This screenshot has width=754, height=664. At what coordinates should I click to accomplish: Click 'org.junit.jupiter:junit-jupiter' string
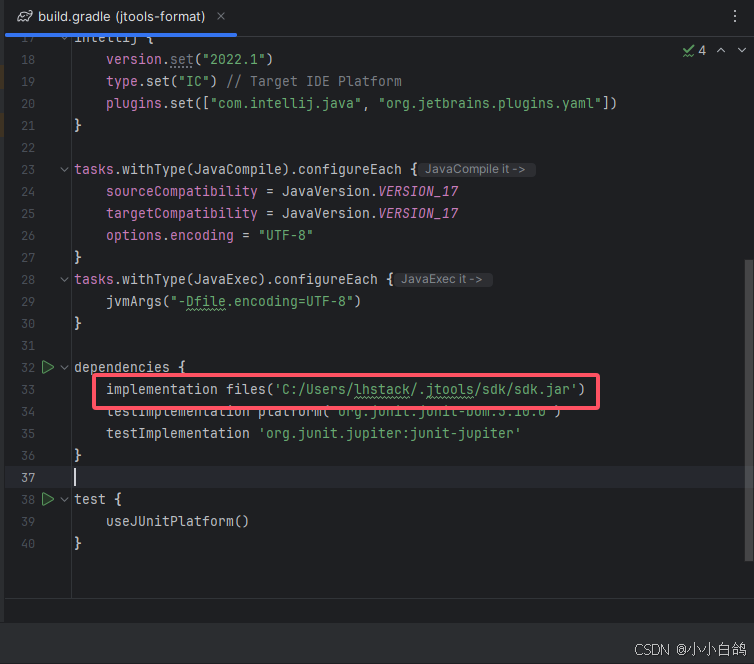(390, 433)
